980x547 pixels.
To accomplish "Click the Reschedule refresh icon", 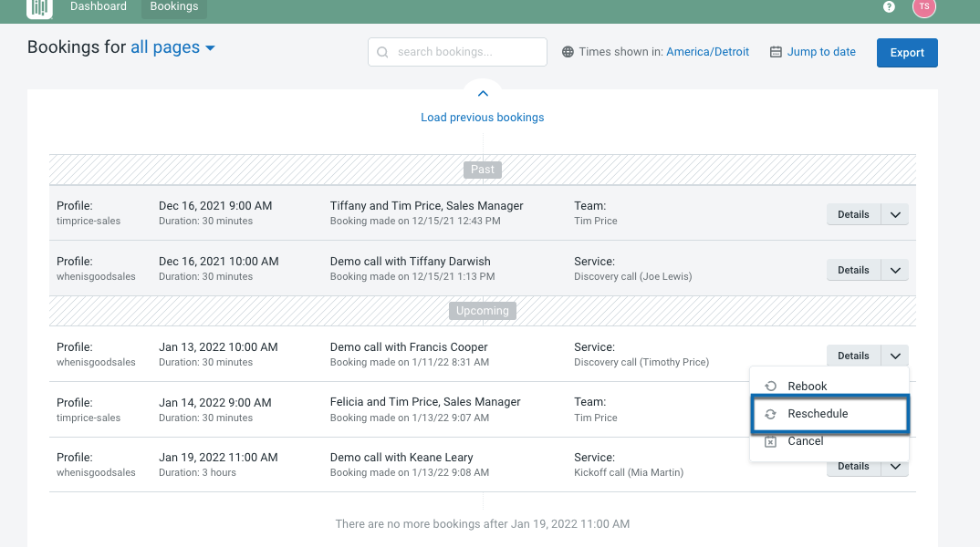I will (x=771, y=413).
